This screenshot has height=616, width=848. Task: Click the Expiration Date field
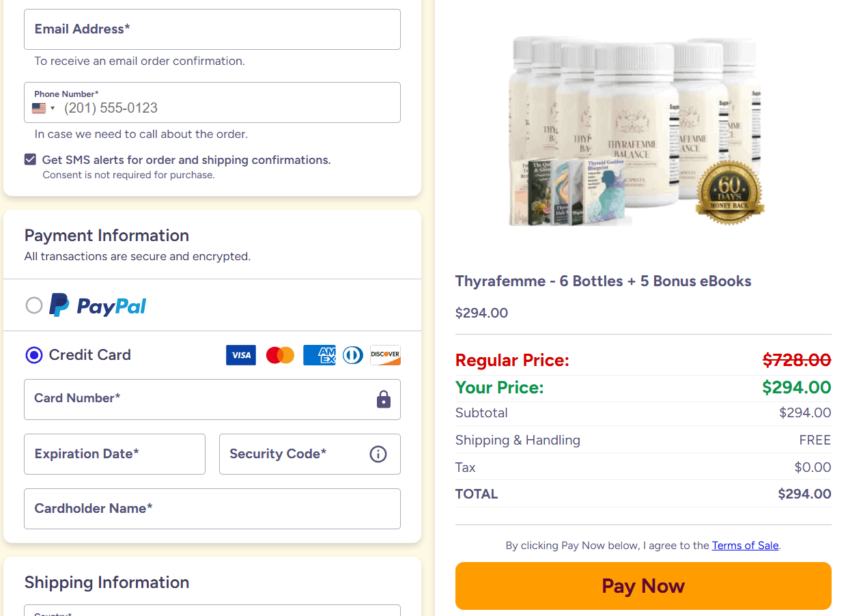click(x=115, y=454)
